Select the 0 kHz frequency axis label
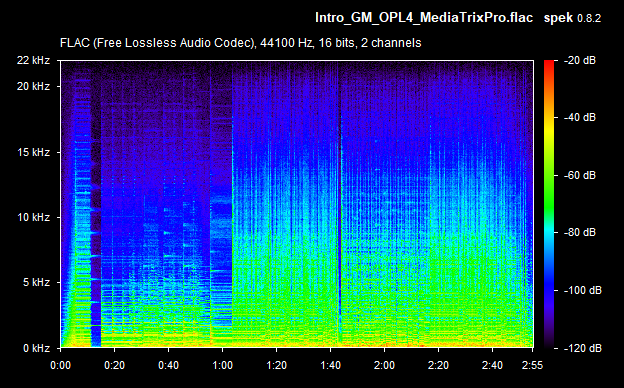The width and height of the screenshot is (624, 388). (x=36, y=348)
